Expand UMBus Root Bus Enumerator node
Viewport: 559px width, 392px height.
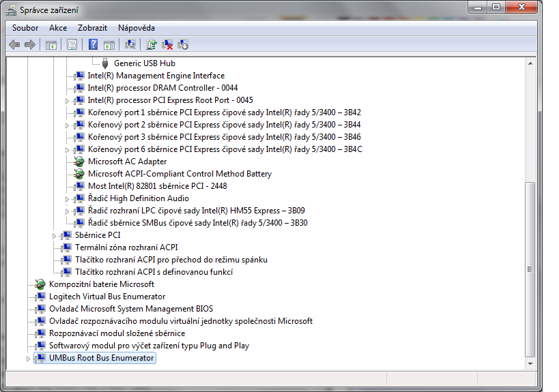click(28, 359)
